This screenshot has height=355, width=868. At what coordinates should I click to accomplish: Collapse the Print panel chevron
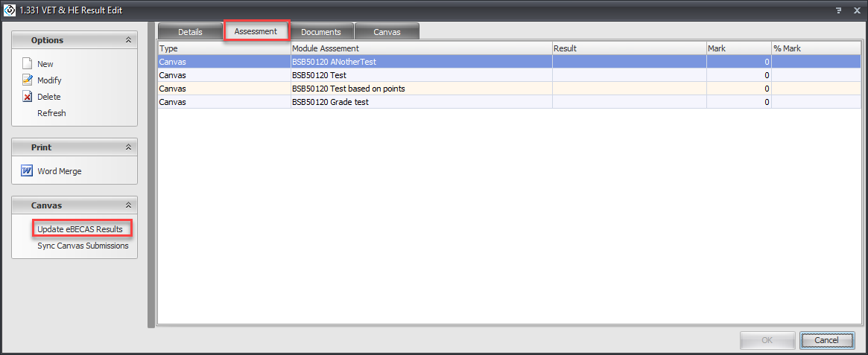(x=128, y=147)
